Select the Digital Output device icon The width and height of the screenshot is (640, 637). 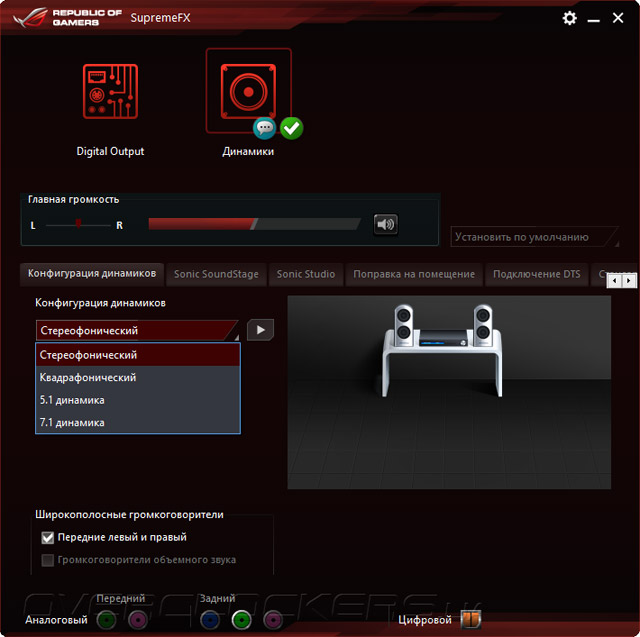(x=110, y=91)
